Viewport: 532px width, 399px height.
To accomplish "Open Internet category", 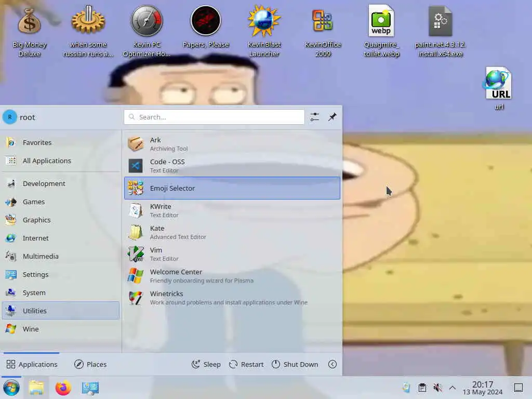I will pyautogui.click(x=61, y=238).
